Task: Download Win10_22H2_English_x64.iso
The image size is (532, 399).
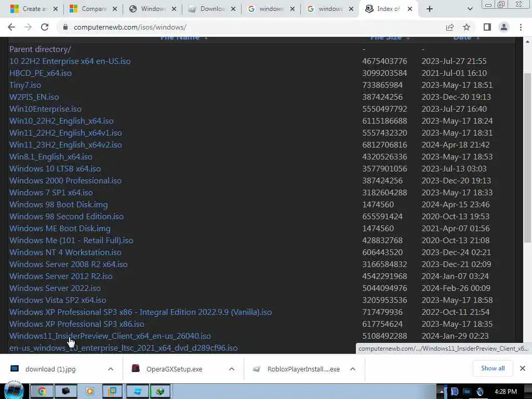Action: coord(61,121)
